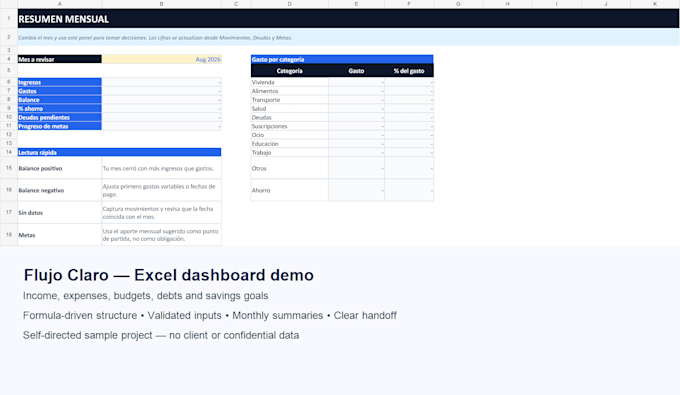Click row 14 header number

(x=9, y=152)
